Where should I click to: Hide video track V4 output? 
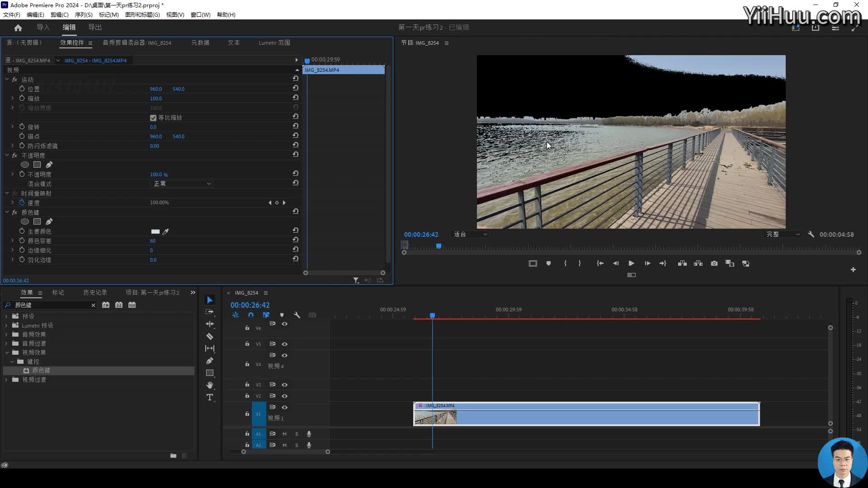pyautogui.click(x=285, y=355)
